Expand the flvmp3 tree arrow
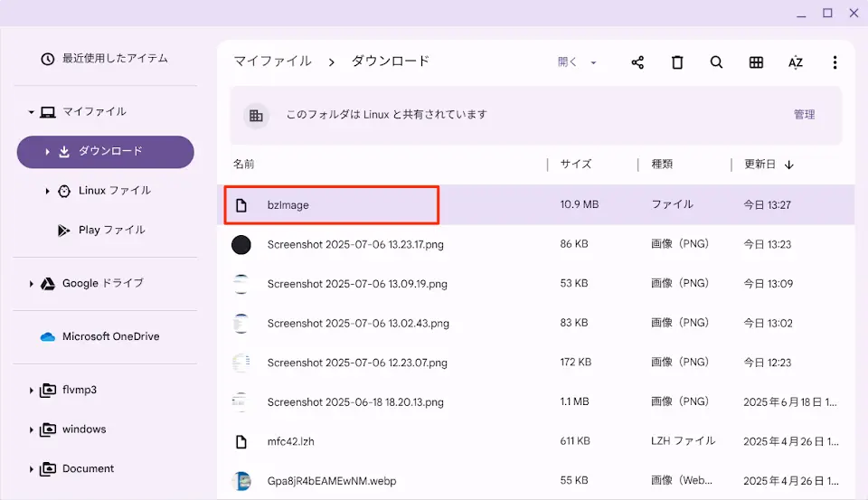 tap(31, 391)
